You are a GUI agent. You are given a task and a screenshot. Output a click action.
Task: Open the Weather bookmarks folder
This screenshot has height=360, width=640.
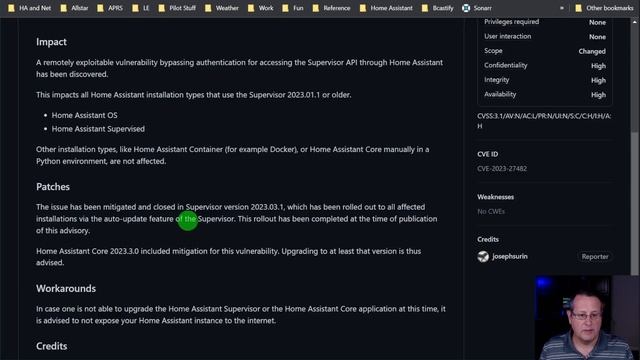pos(222,8)
